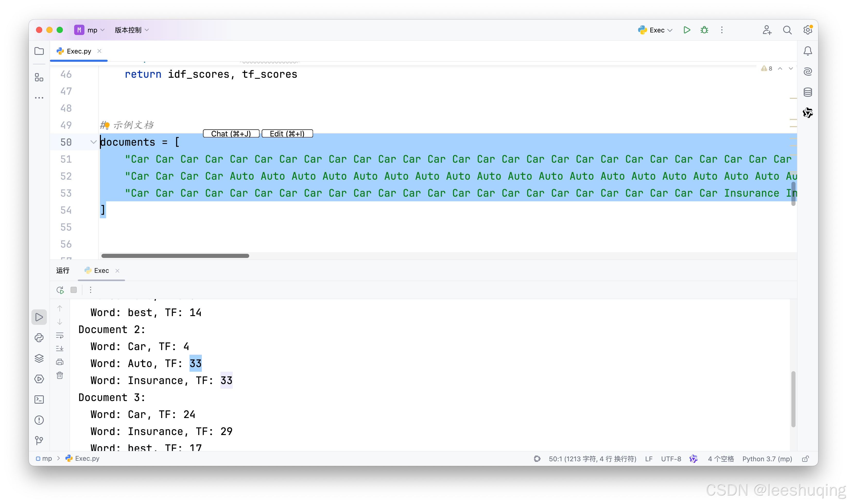Click the Python 3.7 (mp) interpreter widget

point(767,459)
